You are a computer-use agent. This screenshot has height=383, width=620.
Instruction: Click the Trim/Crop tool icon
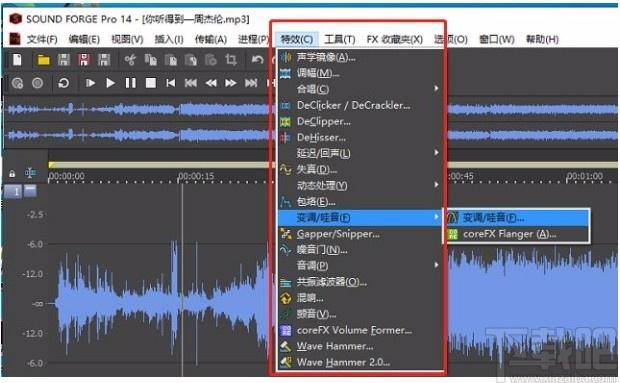231,60
